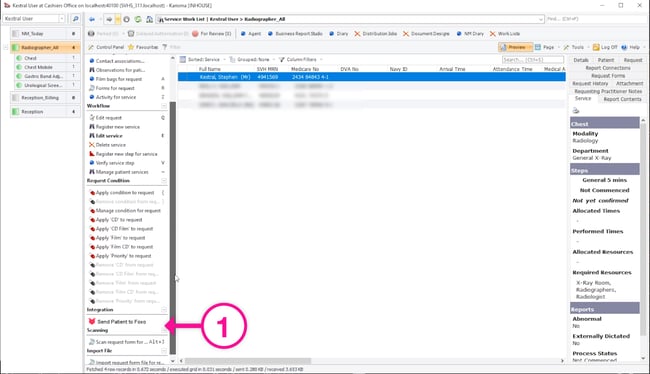Click the grid Search input field
The height and width of the screenshot is (374, 650).
(532, 60)
